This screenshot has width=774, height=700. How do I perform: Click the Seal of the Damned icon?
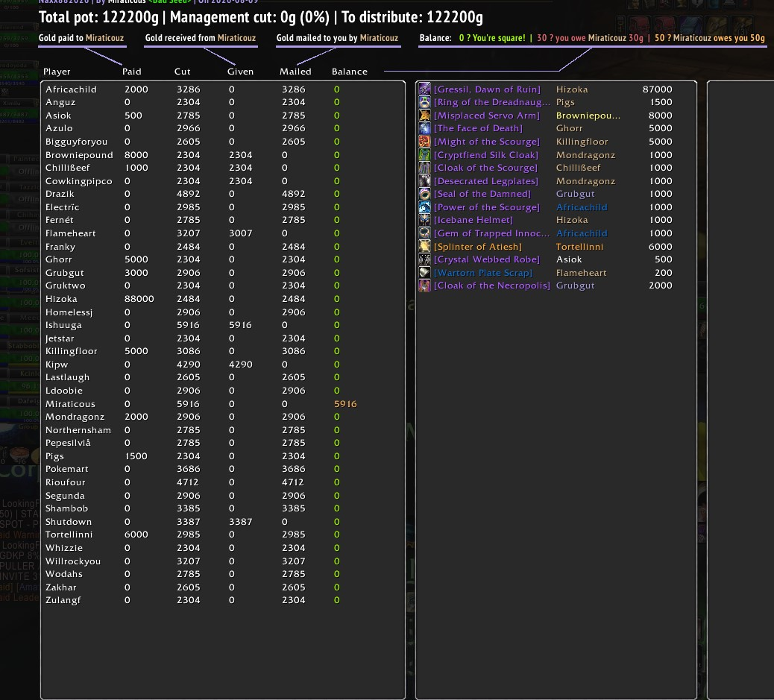[x=424, y=194]
